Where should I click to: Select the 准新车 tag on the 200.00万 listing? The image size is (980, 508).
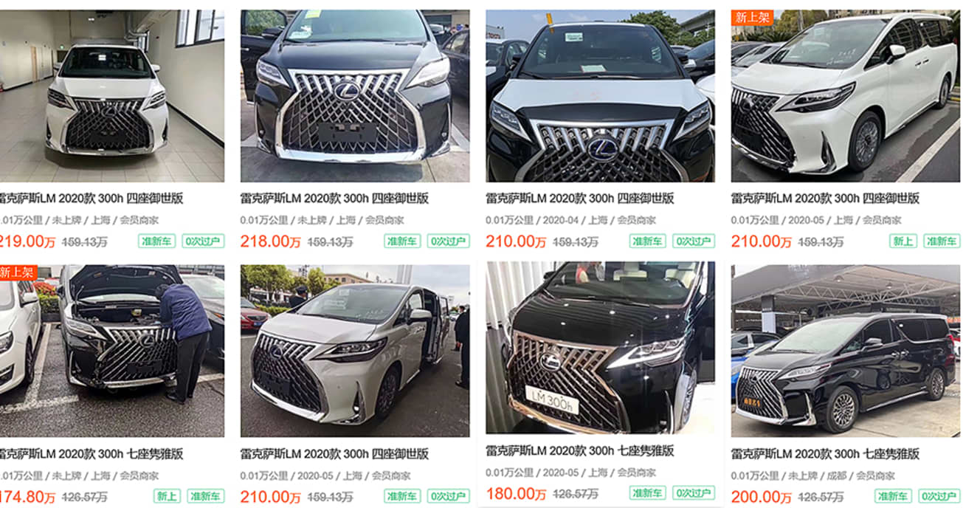[x=894, y=496]
